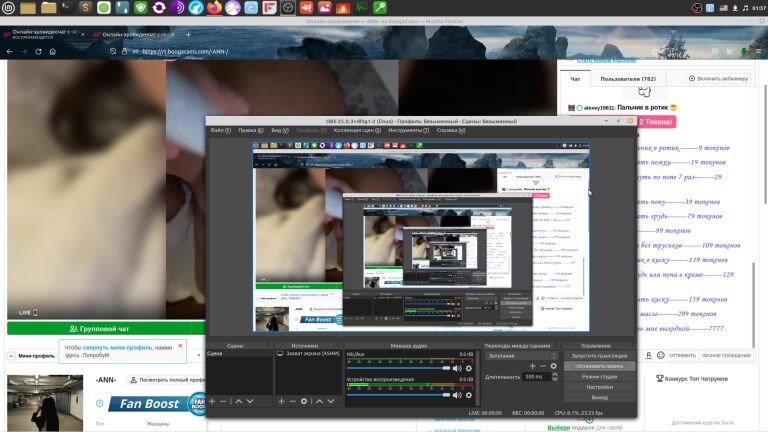Click Stop Recording button in OBS
This screenshot has height=432, width=768.
click(599, 366)
